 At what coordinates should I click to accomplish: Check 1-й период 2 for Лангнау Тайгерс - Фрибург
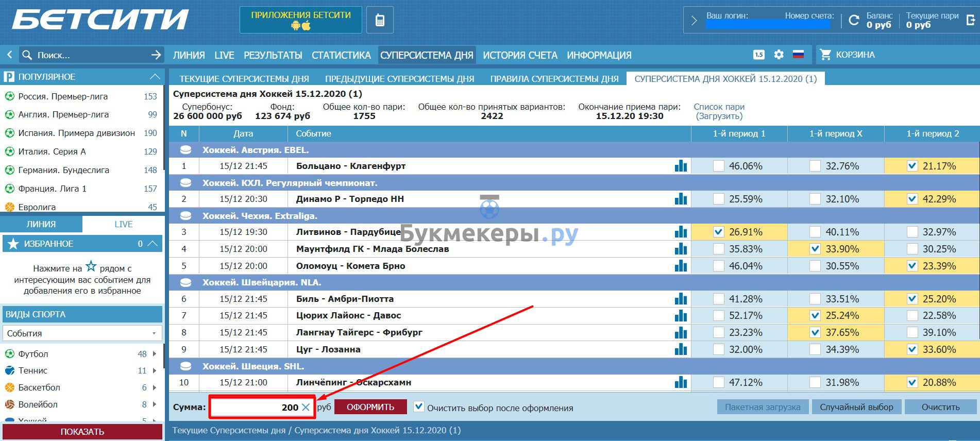click(x=912, y=332)
